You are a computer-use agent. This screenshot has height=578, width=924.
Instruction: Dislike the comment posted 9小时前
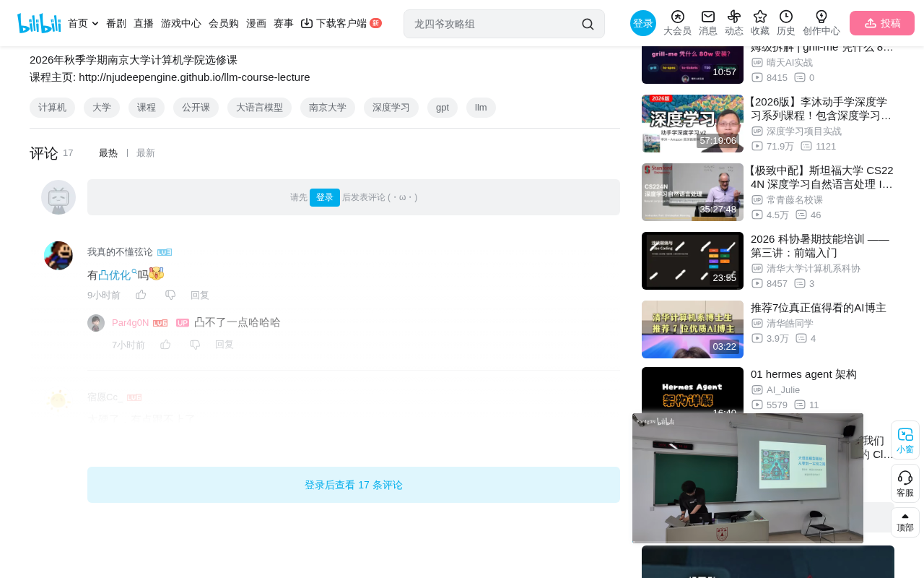pyautogui.click(x=170, y=295)
